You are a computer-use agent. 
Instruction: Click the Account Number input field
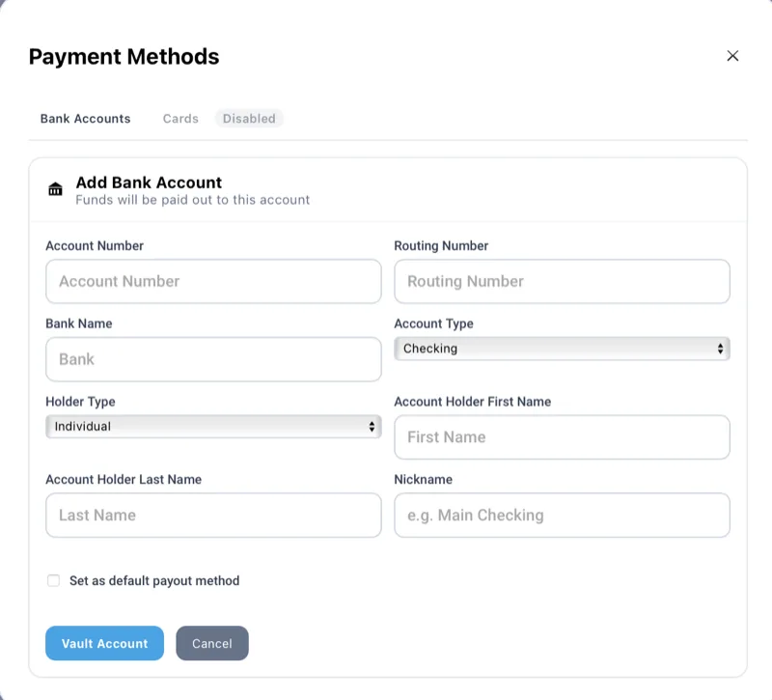213,281
